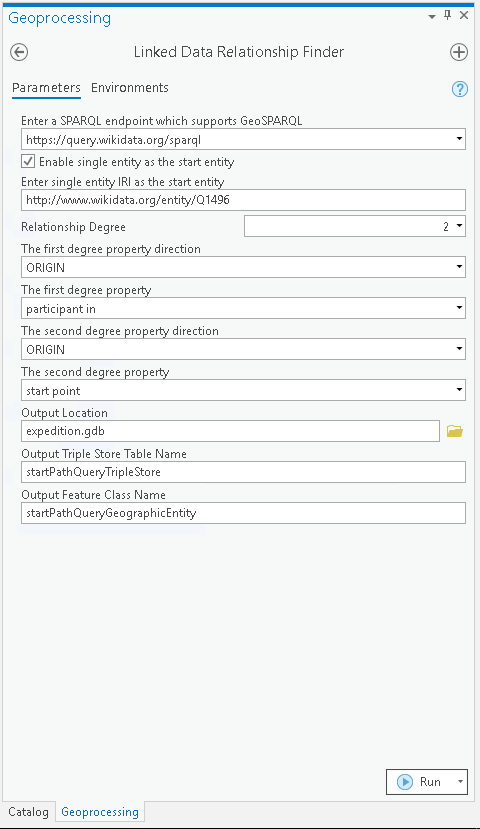Click the Run play icon

[x=405, y=781]
